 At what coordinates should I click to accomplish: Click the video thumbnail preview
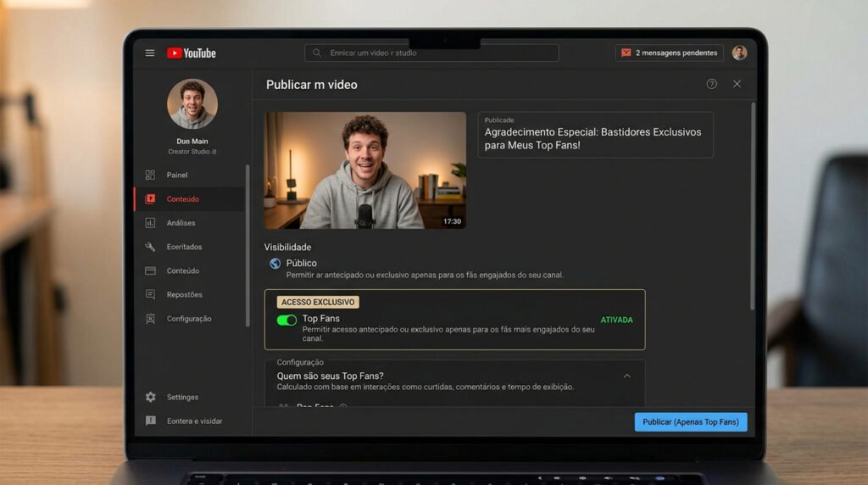[364, 170]
